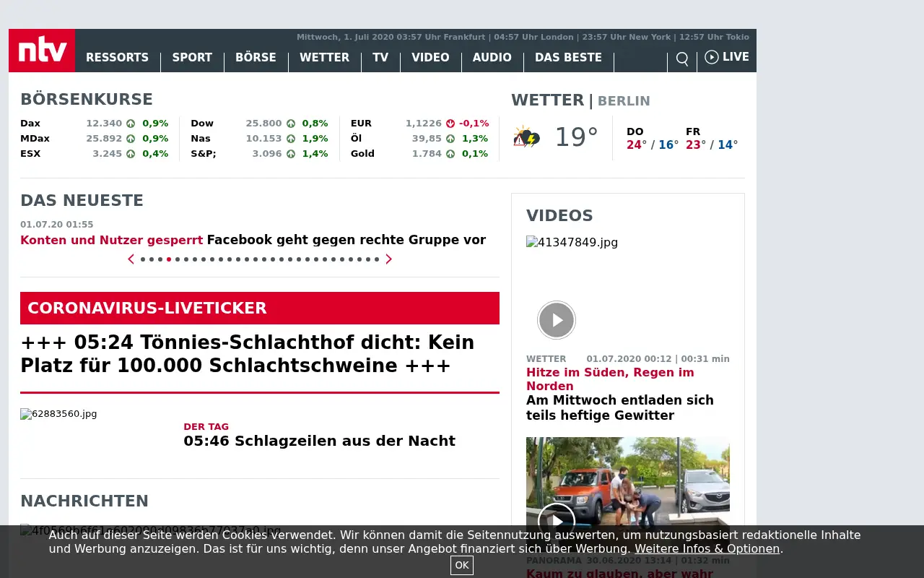Image resolution: width=924 pixels, height=578 pixels.
Task: Open the AUDIO section
Action: pos(492,58)
